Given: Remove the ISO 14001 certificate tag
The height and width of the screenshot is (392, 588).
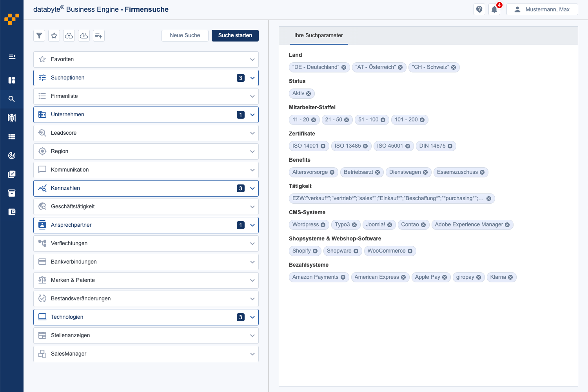Looking at the screenshot, I should pos(323,146).
